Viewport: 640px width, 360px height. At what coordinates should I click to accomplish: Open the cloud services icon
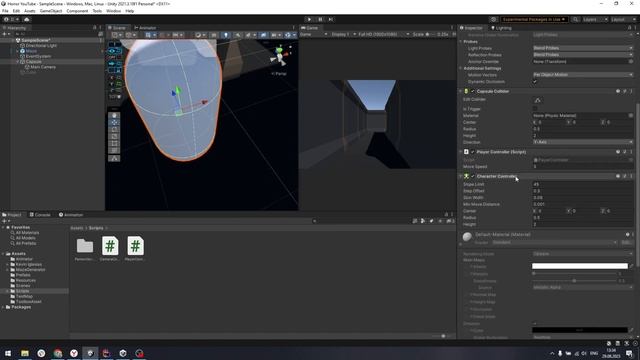click(27, 19)
